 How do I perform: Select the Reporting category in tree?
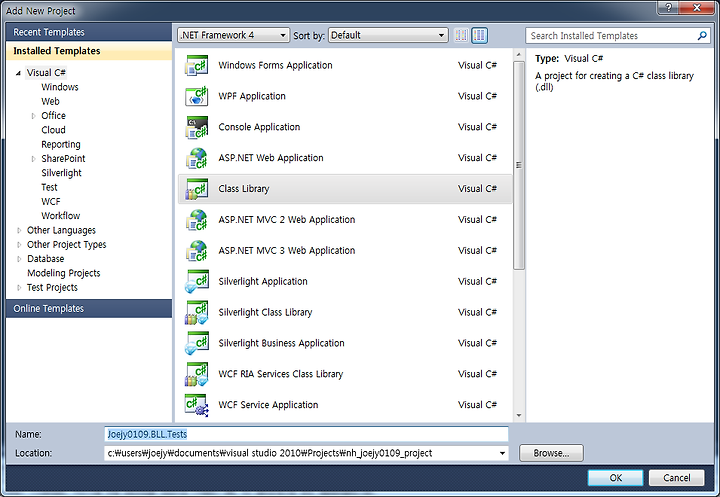(x=61, y=145)
